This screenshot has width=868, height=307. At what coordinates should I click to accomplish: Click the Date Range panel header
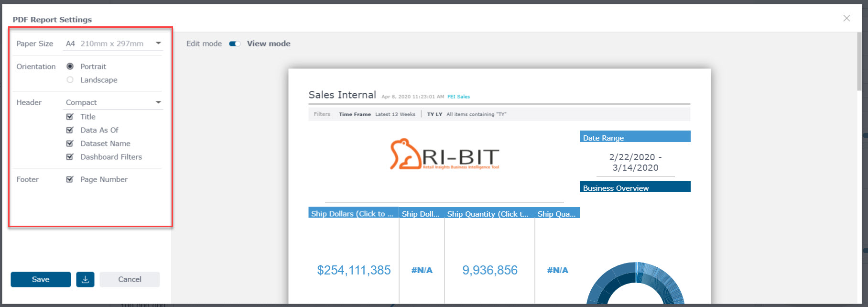[635, 137]
